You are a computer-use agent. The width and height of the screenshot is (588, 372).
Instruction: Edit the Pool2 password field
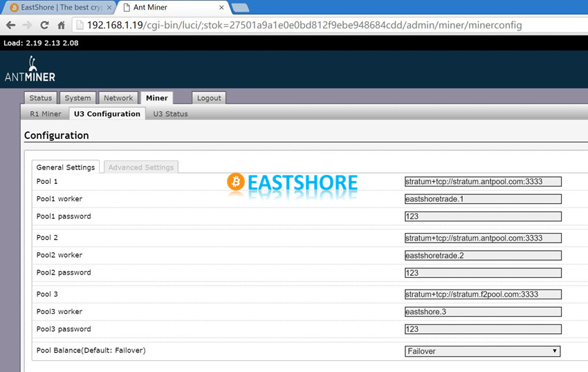(x=483, y=272)
